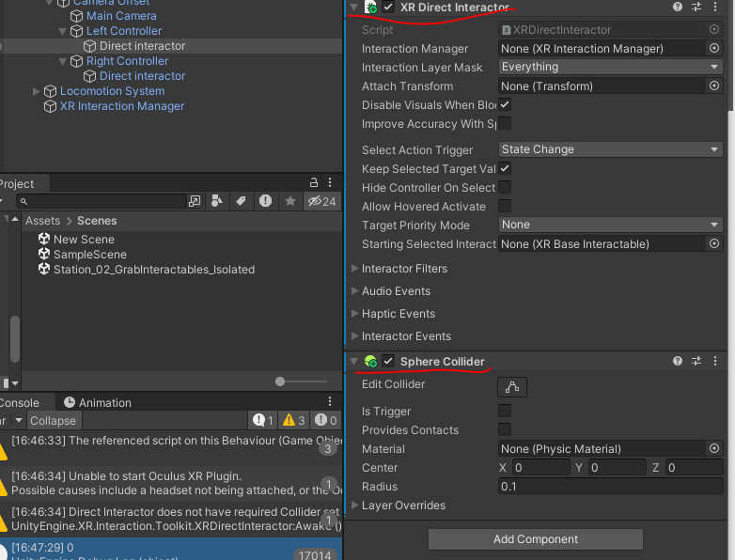This screenshot has width=735, height=560.
Task: Search by type in Project panel
Action: click(x=217, y=201)
